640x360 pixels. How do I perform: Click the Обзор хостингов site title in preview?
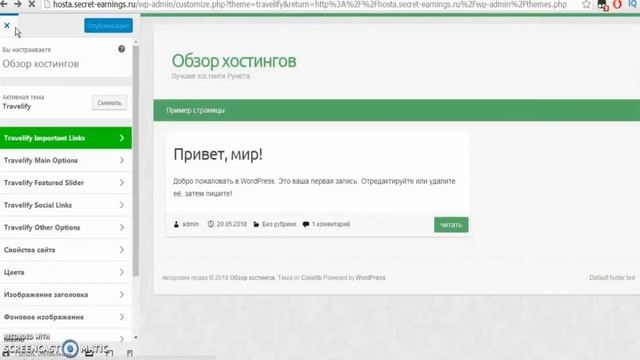[x=234, y=61]
